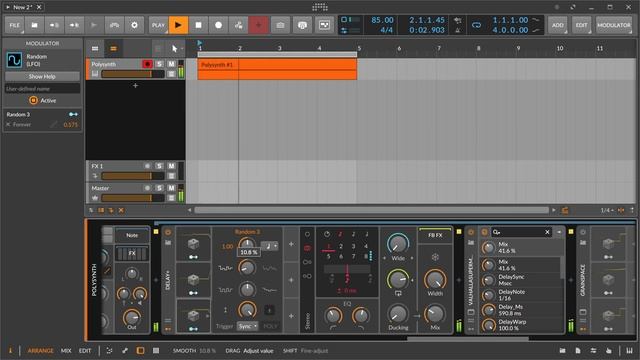This screenshot has width=640, height=360.
Task: Mute the Master track
Action: (171, 188)
